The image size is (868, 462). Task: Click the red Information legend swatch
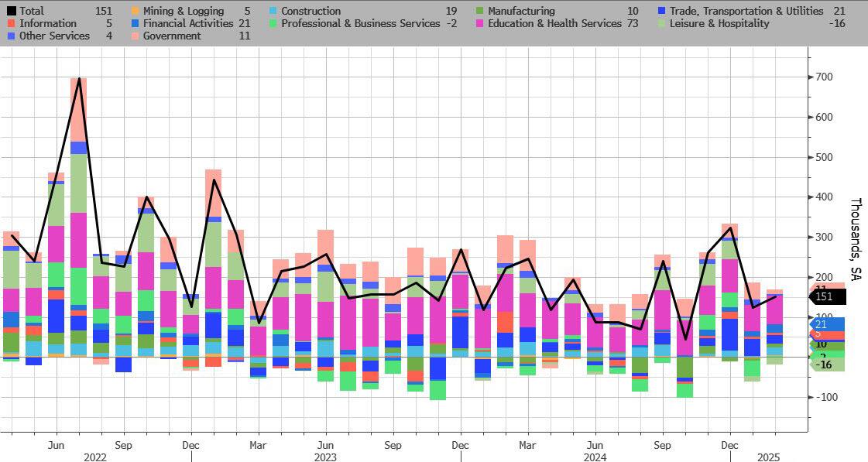(11, 23)
